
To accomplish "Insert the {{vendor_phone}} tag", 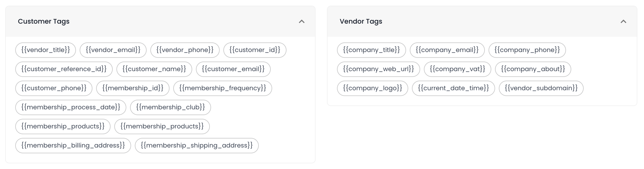I will coord(185,50).
